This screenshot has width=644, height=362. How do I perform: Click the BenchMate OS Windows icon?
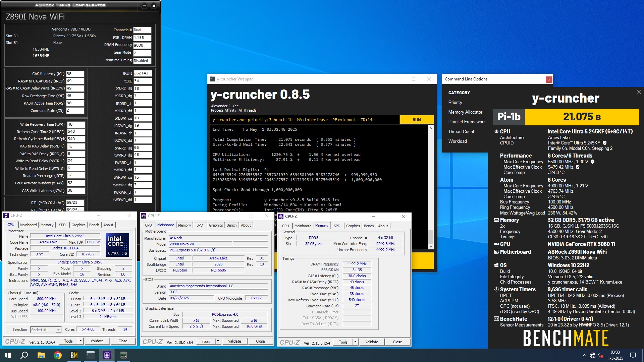point(496,265)
